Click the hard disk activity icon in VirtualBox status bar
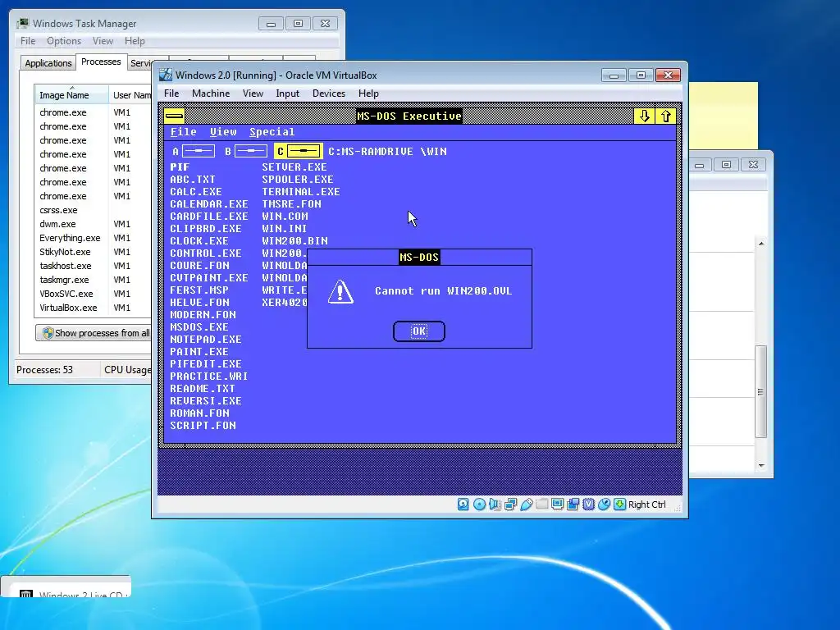Image resolution: width=840 pixels, height=630 pixels. click(463, 504)
